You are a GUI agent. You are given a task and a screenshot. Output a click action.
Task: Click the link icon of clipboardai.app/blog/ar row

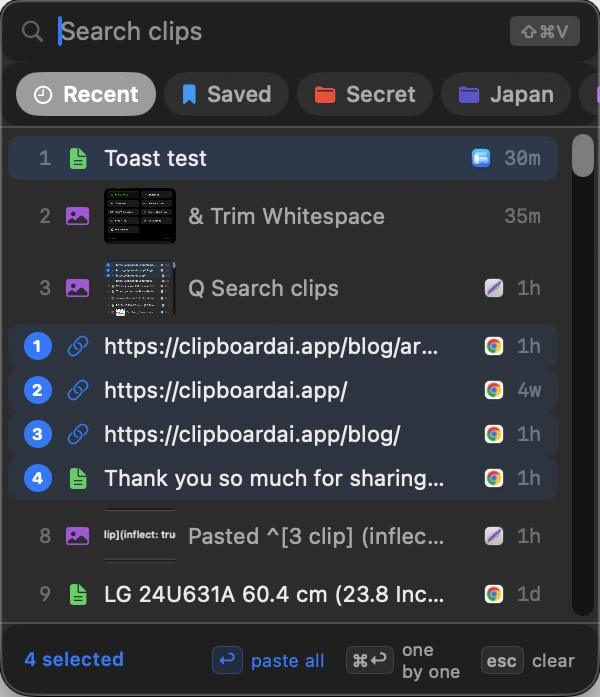pos(78,346)
